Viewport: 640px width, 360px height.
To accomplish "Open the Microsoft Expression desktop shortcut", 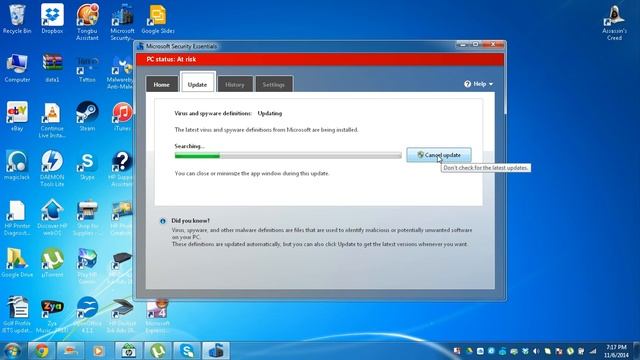I will pyautogui.click(x=157, y=316).
